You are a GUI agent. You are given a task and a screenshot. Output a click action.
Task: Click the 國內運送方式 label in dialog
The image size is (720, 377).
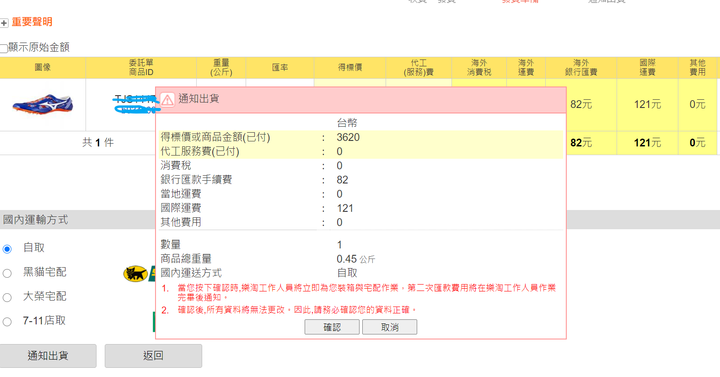click(191, 273)
